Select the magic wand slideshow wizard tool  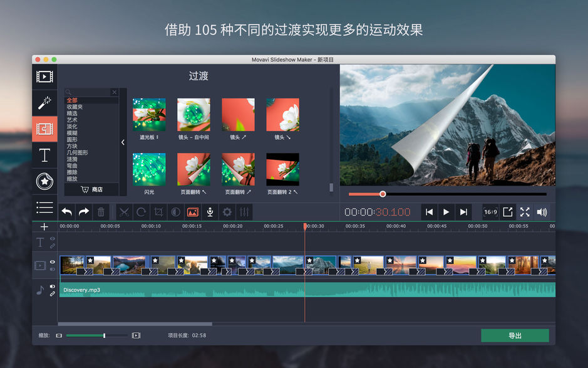coord(44,102)
